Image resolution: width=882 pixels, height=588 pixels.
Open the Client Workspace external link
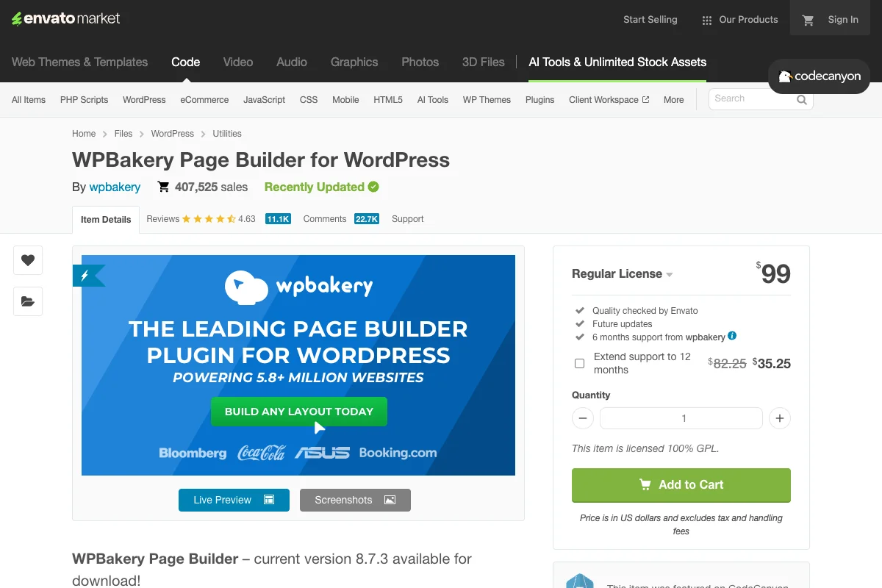pyautogui.click(x=609, y=100)
